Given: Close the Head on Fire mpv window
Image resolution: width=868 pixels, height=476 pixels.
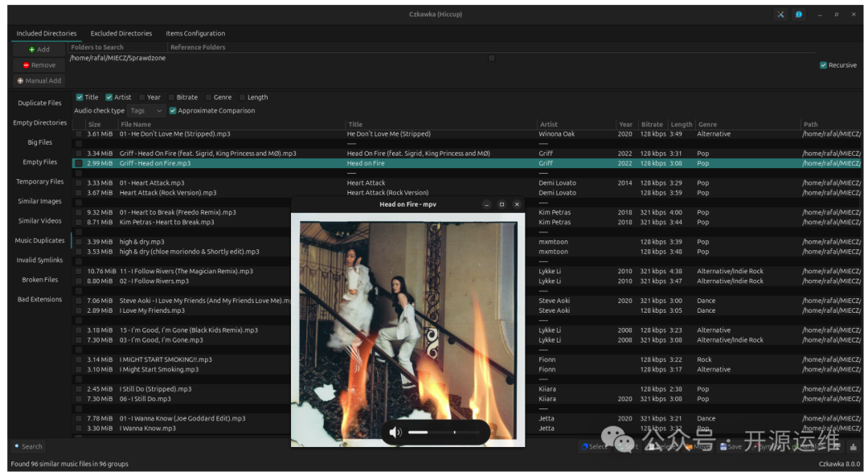Looking at the screenshot, I should [517, 204].
